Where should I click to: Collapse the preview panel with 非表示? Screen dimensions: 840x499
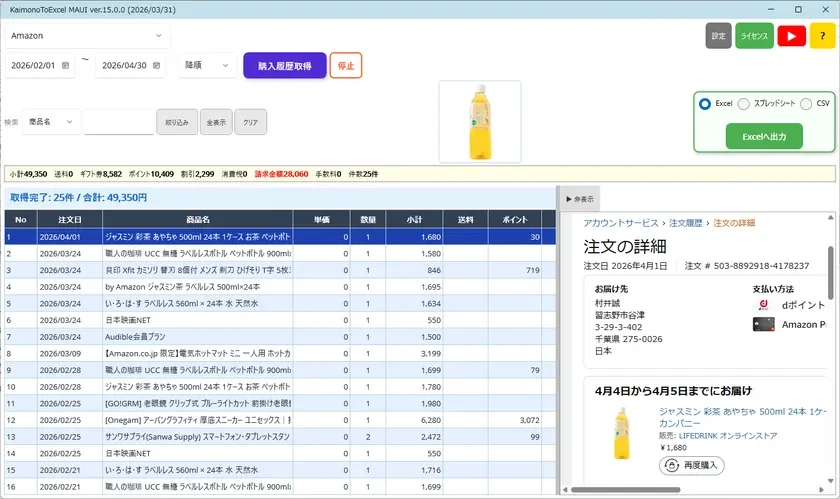pos(580,199)
